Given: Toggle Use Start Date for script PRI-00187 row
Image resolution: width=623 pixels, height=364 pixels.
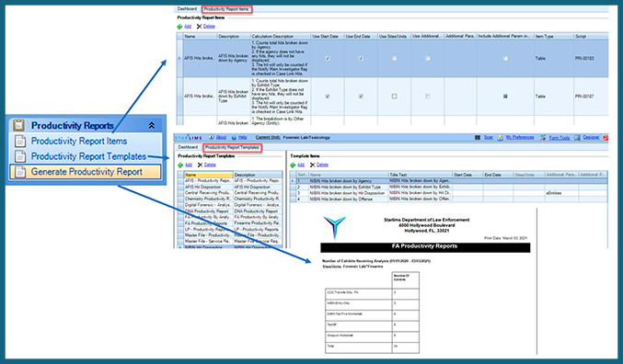Looking at the screenshot, I should coord(328,97).
